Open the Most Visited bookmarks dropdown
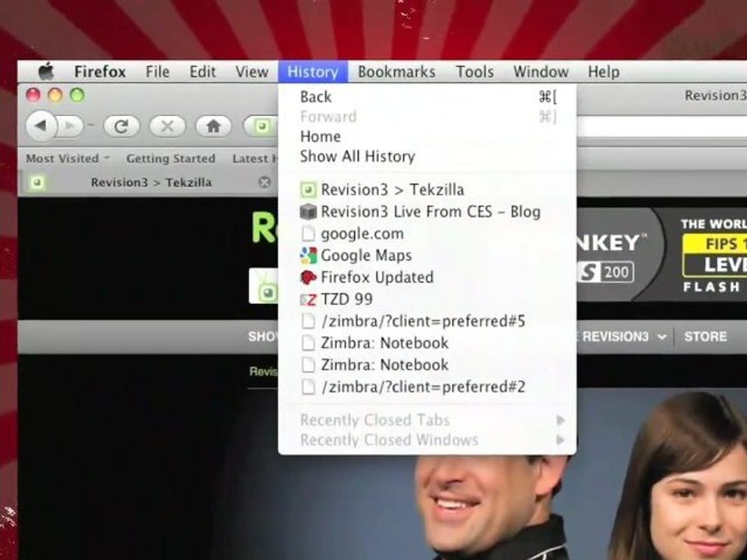 [x=68, y=158]
